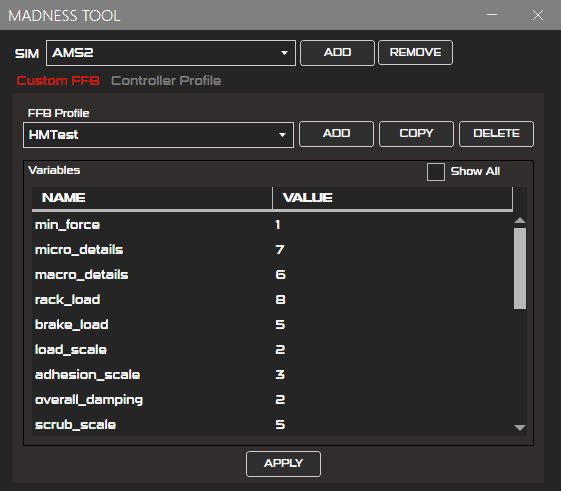
Task: Open the Controller Profile tab
Action: tap(166, 81)
